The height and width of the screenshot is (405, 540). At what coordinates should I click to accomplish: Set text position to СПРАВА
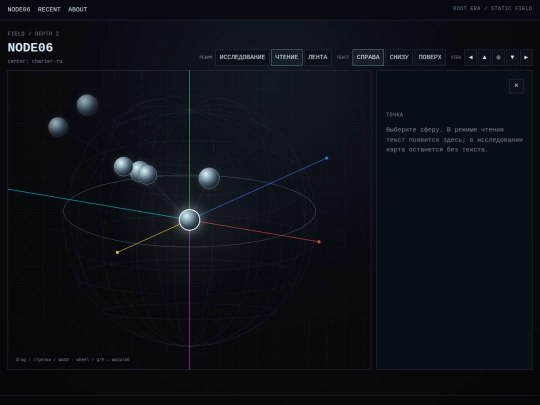(368, 58)
